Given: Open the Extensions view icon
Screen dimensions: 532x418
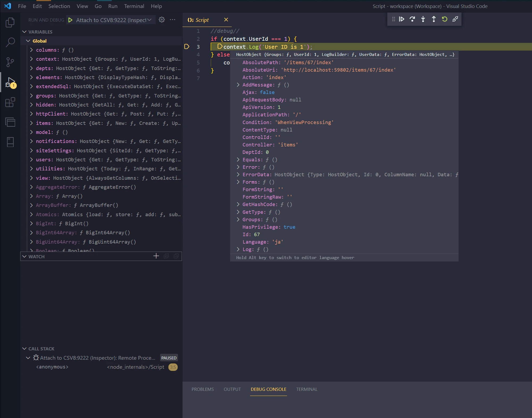Looking at the screenshot, I should click(x=10, y=102).
